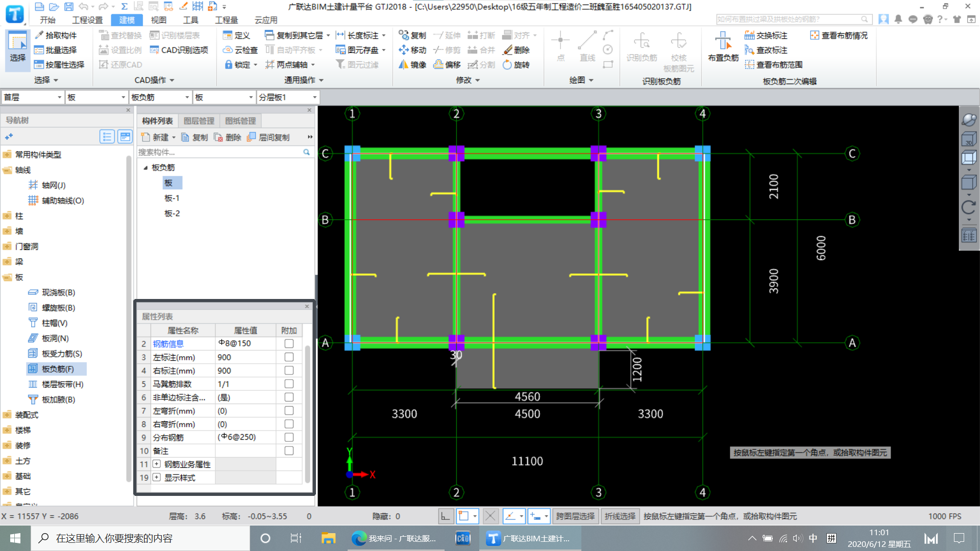The width and height of the screenshot is (980, 551).
Task: Select 板-2 in component list
Action: coord(172,213)
